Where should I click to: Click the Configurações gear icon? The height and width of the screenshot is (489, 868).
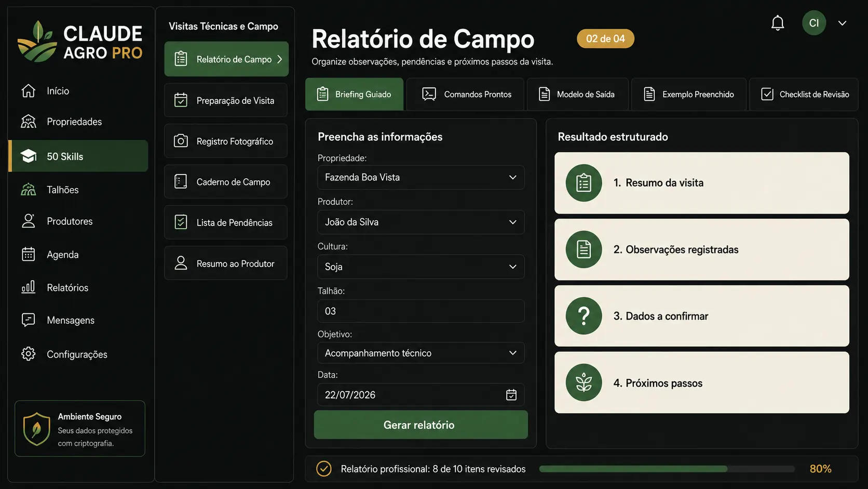(28, 354)
